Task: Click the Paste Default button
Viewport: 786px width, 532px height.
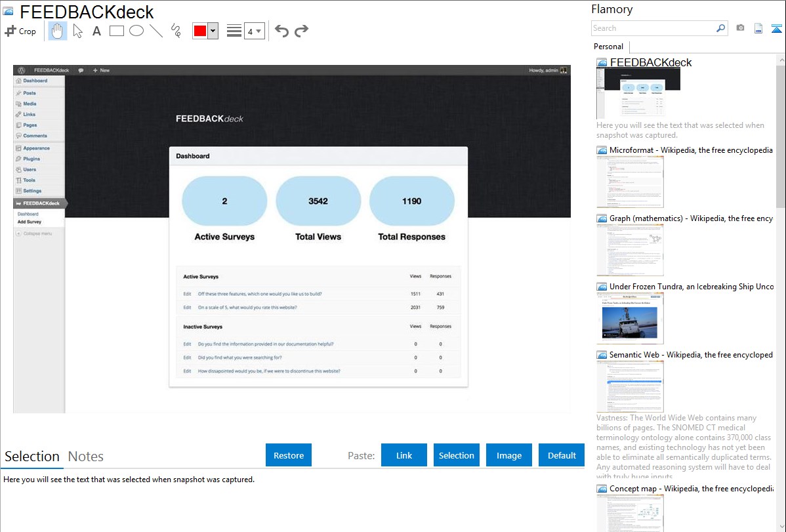Action: 562,455
